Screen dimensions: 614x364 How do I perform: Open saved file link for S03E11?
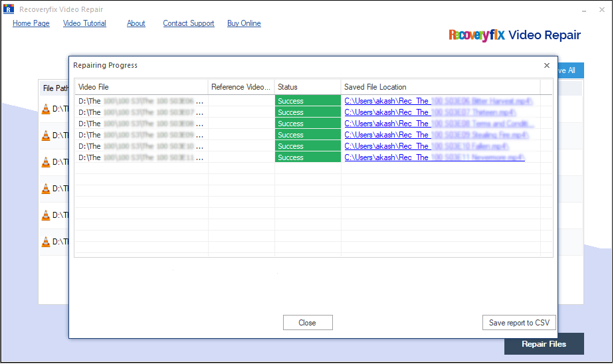435,157
